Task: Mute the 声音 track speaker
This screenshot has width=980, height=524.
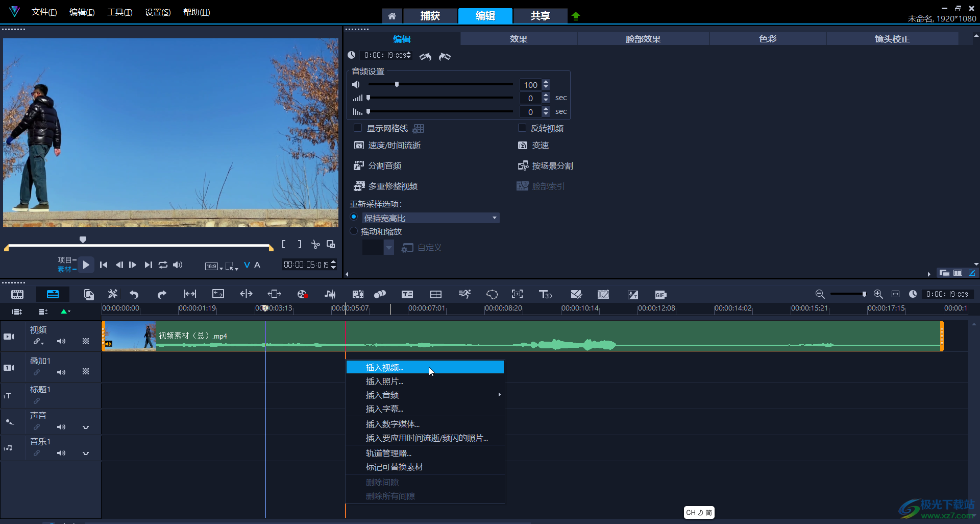Action: tap(61, 427)
